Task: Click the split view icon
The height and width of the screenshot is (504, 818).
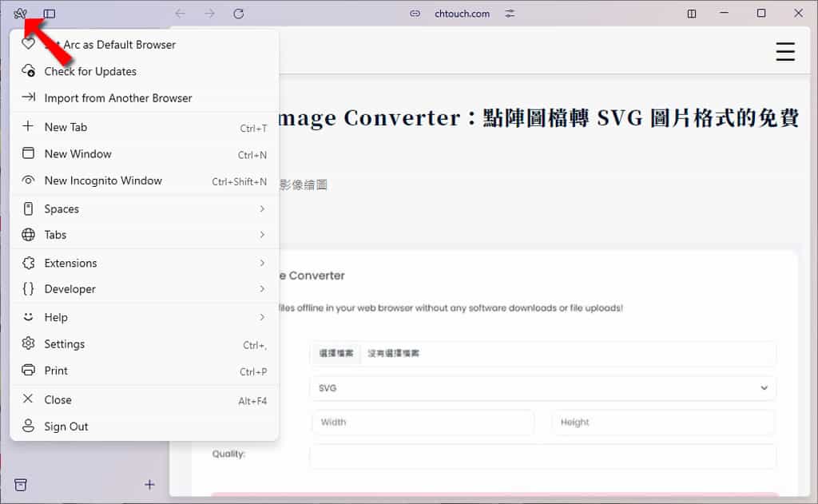Action: [692, 14]
